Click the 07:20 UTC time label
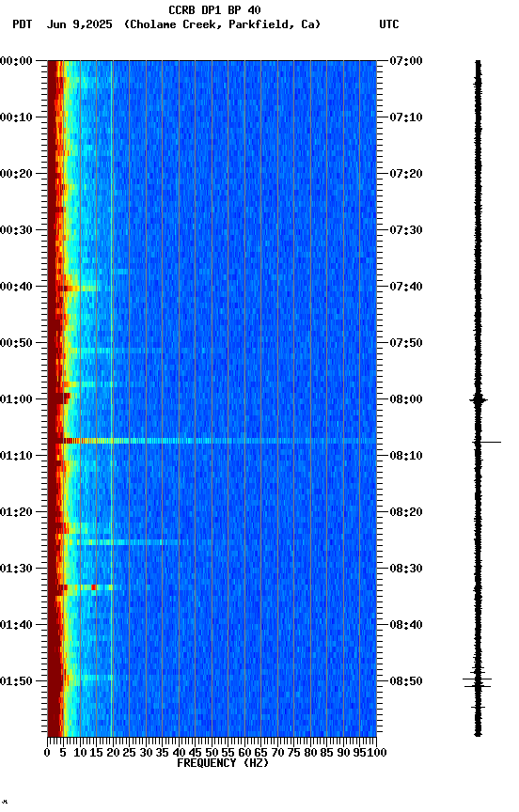 point(406,174)
